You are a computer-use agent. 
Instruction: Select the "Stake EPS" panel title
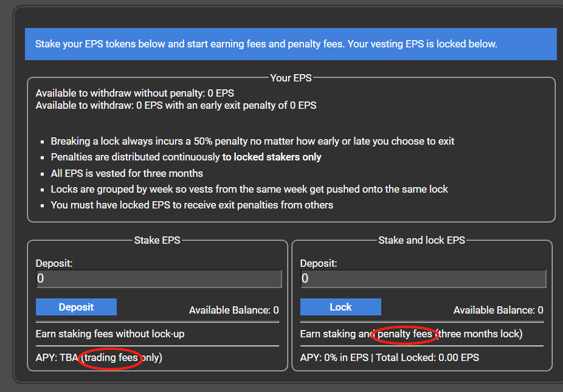point(157,240)
